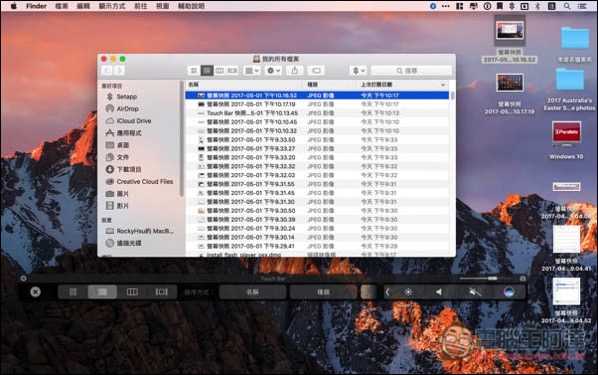Open 影片 in the Finder sidebar
The image size is (598, 375).
point(117,206)
